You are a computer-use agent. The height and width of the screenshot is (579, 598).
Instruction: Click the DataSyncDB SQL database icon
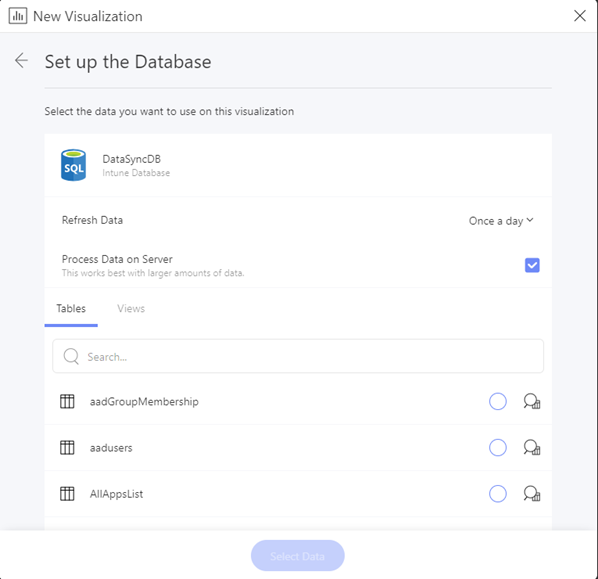pyautogui.click(x=73, y=165)
